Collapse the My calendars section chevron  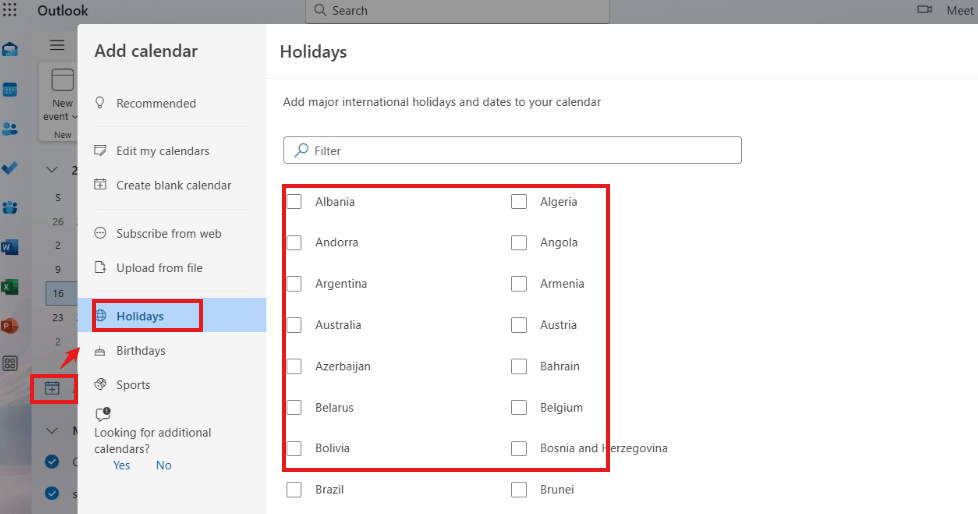[52, 430]
